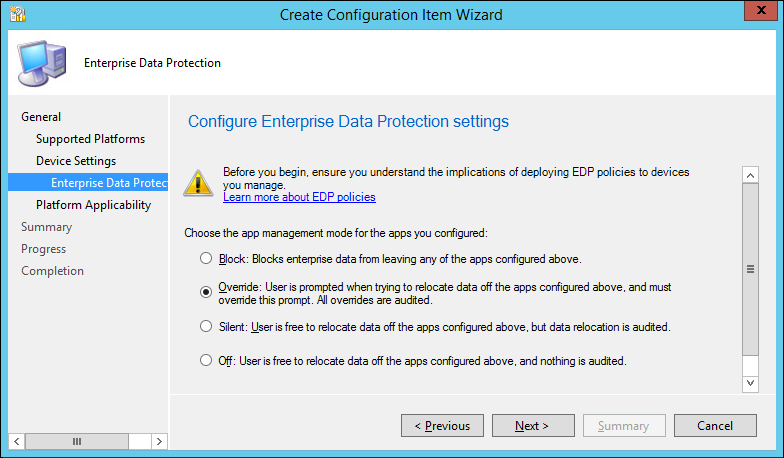Image resolution: width=784 pixels, height=458 pixels.
Task: Open Learn more about EDP policies link
Action: click(x=299, y=198)
